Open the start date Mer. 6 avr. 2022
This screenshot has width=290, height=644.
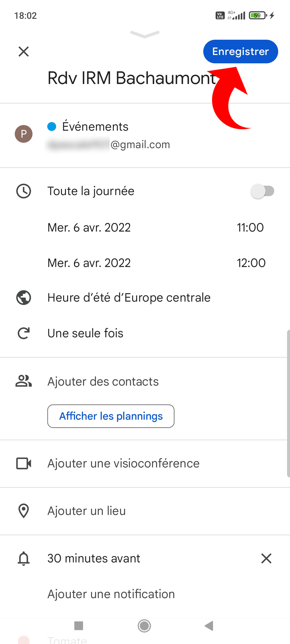89,228
